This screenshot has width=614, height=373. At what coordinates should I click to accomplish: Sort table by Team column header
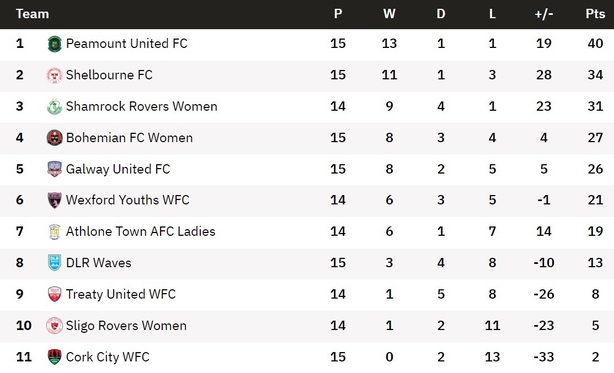coord(33,14)
